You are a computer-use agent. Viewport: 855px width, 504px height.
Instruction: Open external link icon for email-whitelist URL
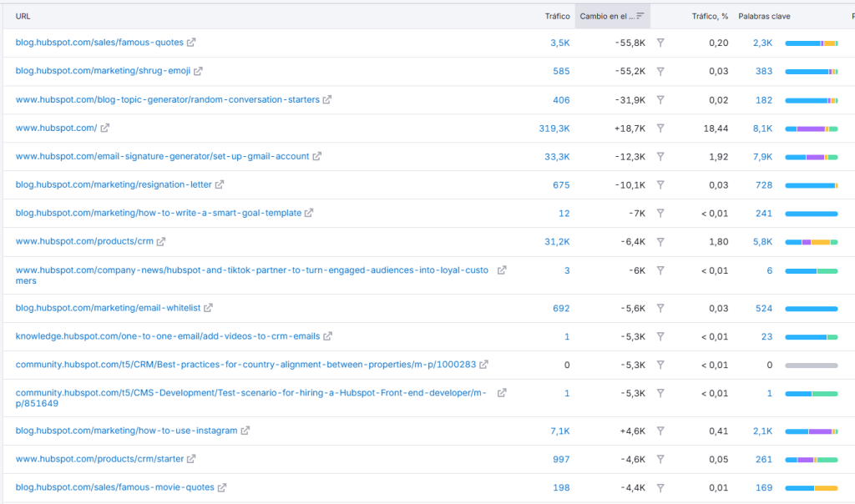pos(208,308)
